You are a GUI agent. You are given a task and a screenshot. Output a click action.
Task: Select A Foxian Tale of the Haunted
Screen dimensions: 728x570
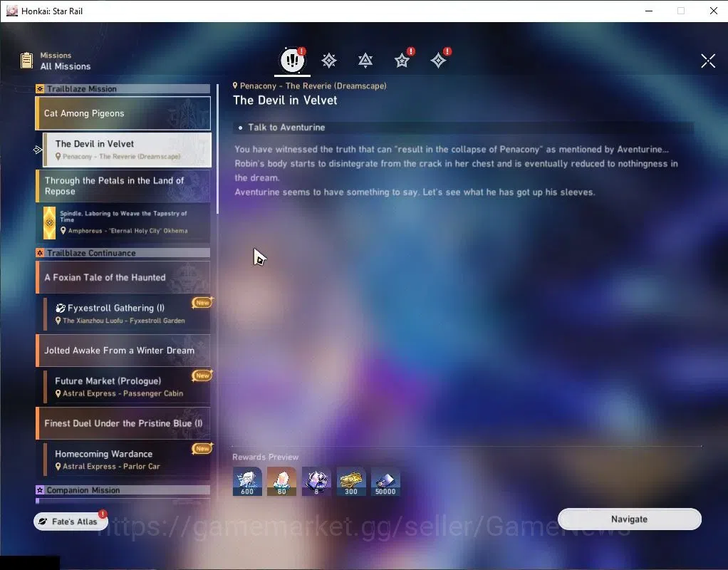pos(123,277)
